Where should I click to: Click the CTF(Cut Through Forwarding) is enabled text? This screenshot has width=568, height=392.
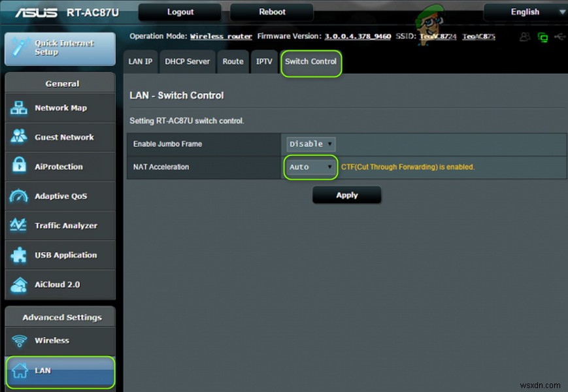coord(407,167)
